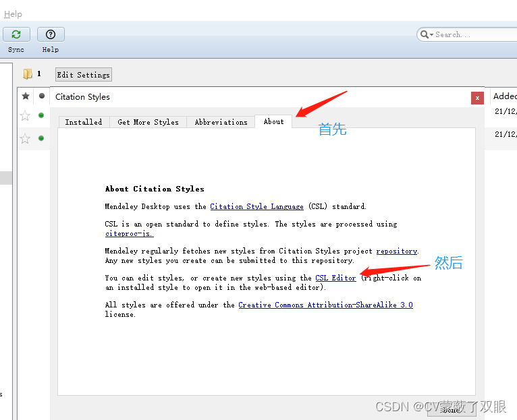Image resolution: width=517 pixels, height=420 pixels.
Task: Toggle first row green read dot
Action: point(41,115)
